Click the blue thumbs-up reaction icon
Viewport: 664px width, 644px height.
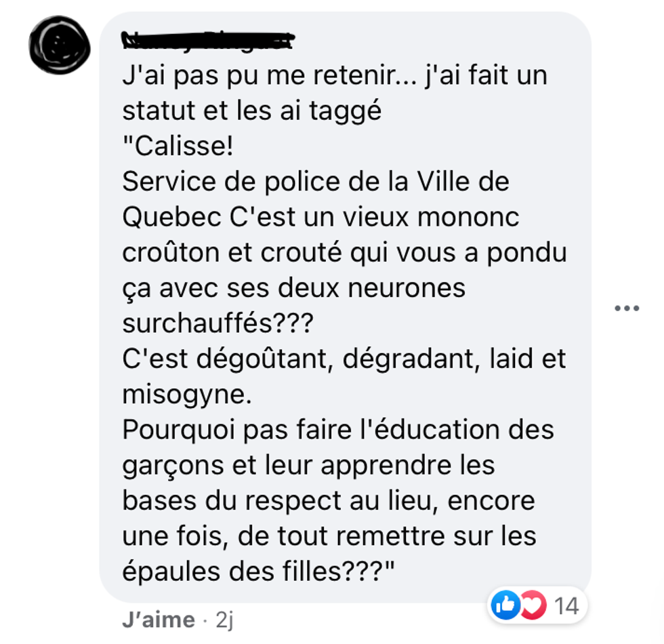505,605
